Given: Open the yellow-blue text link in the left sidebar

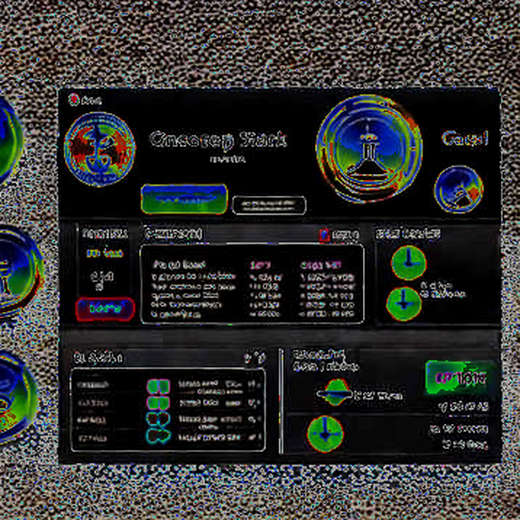Looking at the screenshot, I should coord(105,254).
